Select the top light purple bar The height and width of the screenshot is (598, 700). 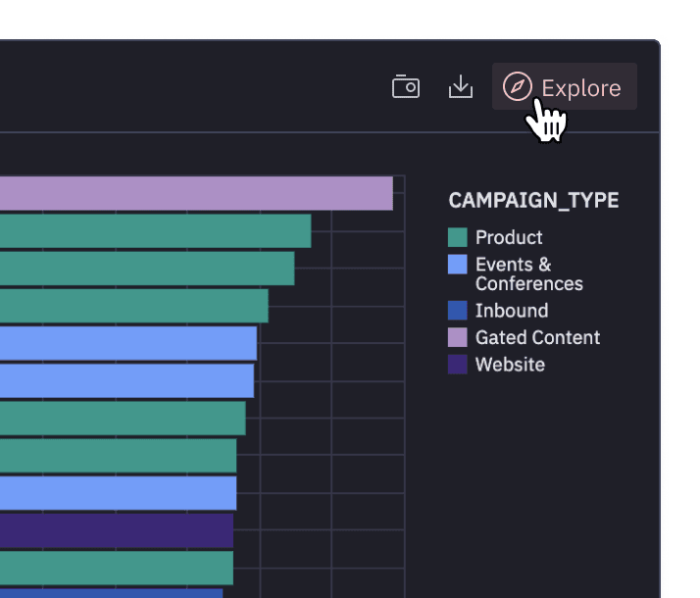[x=196, y=193]
